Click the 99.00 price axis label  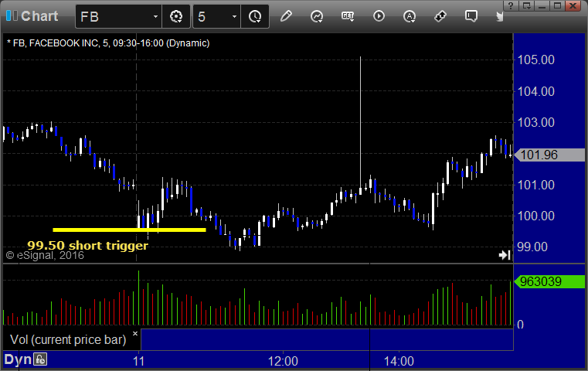pyautogui.click(x=532, y=247)
